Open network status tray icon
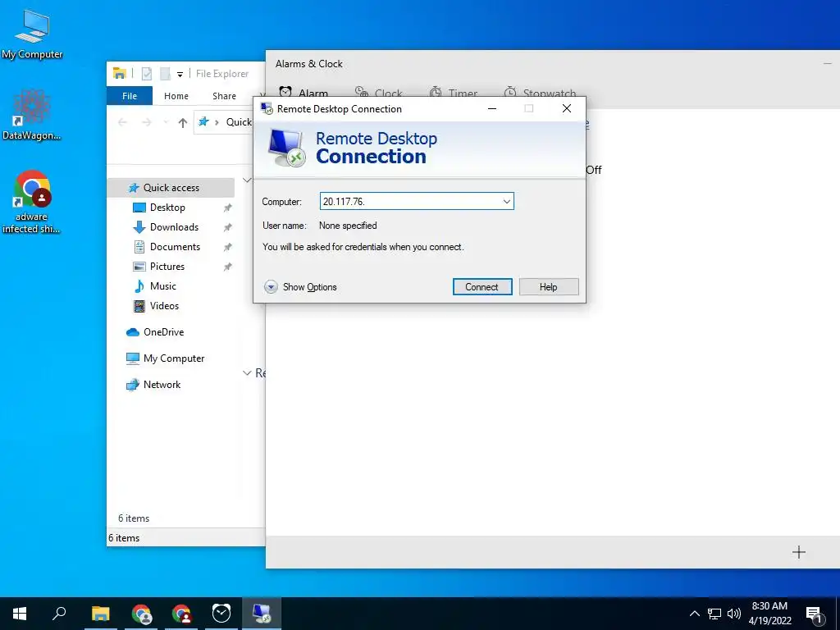Viewport: 840px width, 630px height. pyautogui.click(x=714, y=614)
